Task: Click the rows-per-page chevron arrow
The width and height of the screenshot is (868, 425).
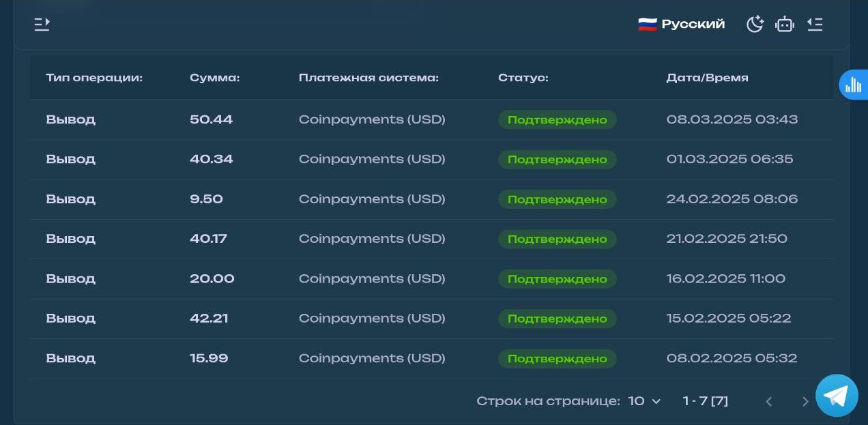Action: click(656, 402)
